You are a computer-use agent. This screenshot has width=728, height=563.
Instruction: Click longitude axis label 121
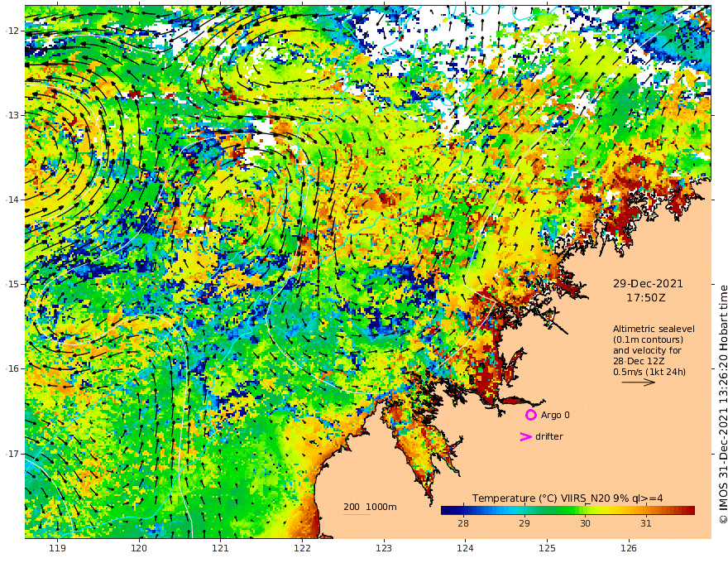(221, 548)
